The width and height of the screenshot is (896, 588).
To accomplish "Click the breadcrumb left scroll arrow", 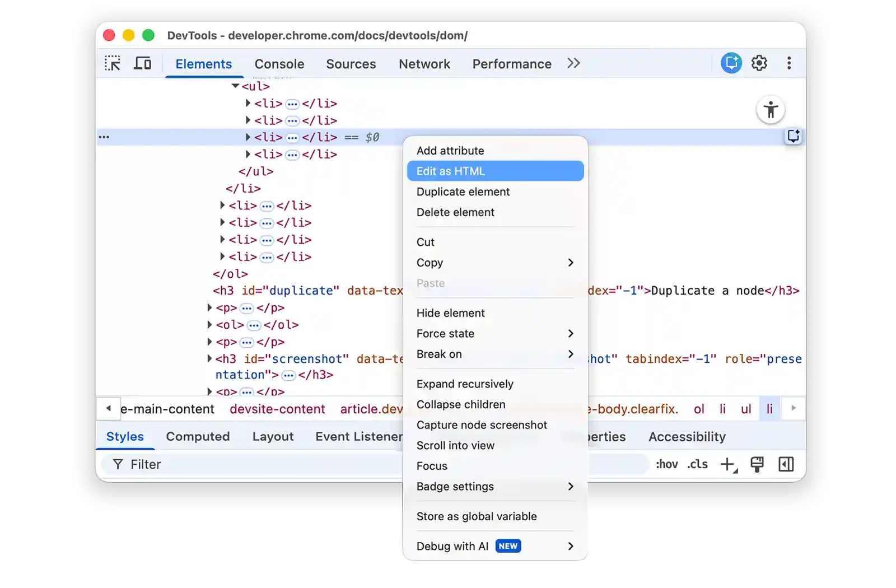I will [108, 409].
